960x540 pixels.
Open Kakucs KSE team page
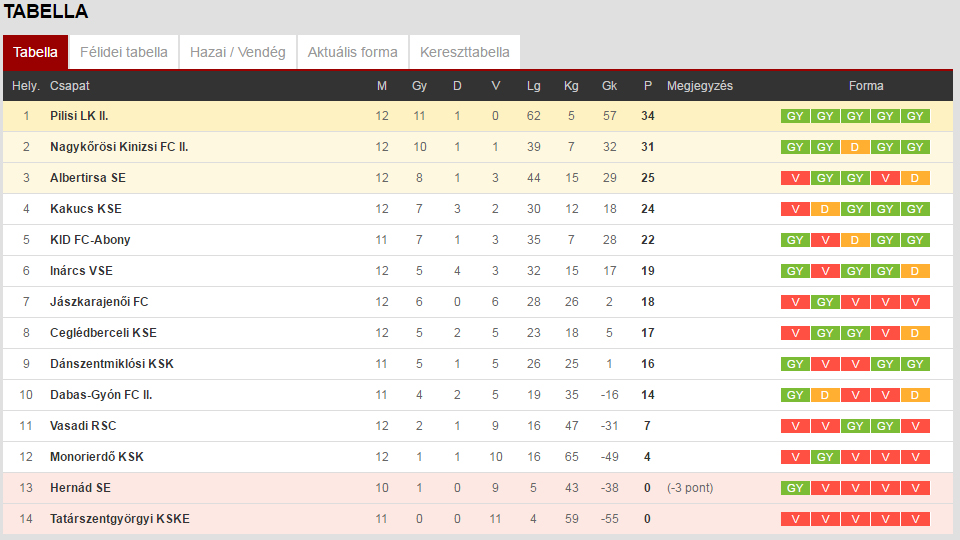[85, 209]
